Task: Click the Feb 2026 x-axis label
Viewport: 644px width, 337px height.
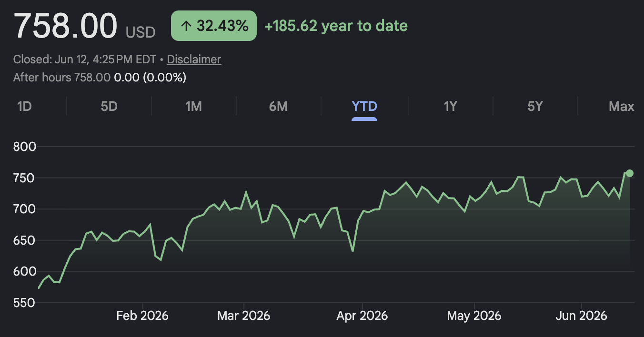Action: click(x=142, y=316)
